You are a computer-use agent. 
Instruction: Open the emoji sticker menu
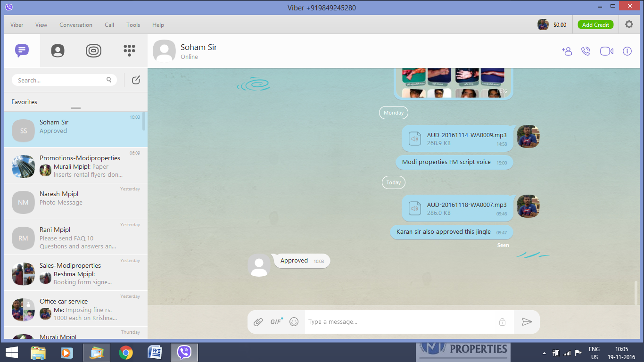click(x=294, y=322)
